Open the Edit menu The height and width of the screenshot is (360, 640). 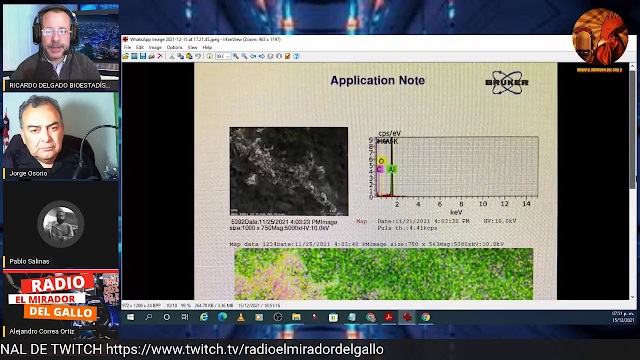pos(140,47)
